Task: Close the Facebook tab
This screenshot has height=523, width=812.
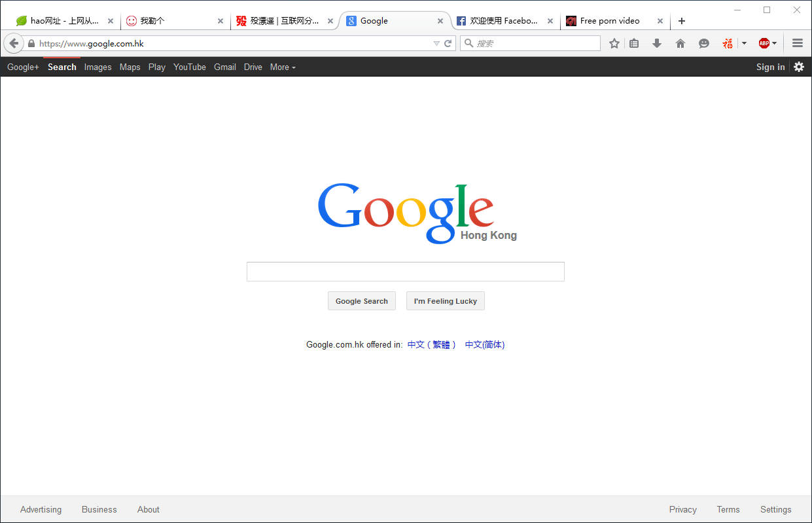Action: [550, 21]
